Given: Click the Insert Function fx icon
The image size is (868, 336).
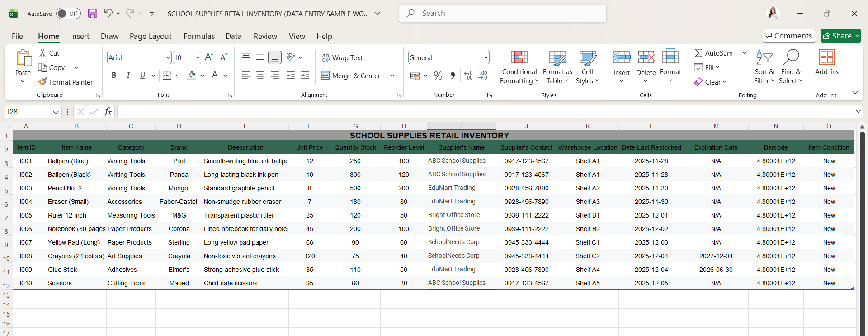Looking at the screenshot, I should coord(108,112).
